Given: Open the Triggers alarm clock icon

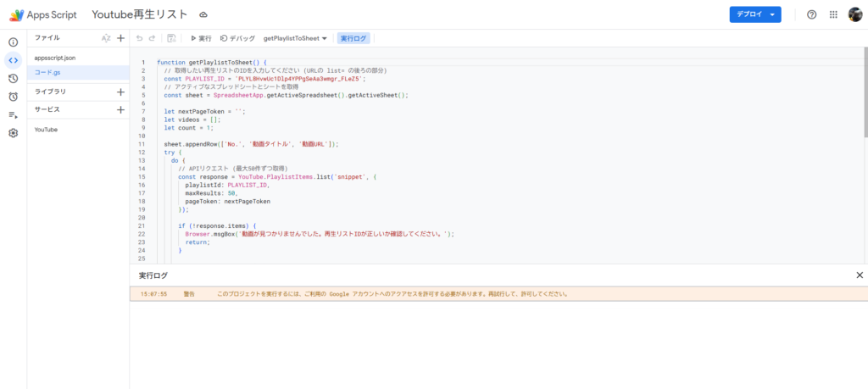Looking at the screenshot, I should [13, 97].
